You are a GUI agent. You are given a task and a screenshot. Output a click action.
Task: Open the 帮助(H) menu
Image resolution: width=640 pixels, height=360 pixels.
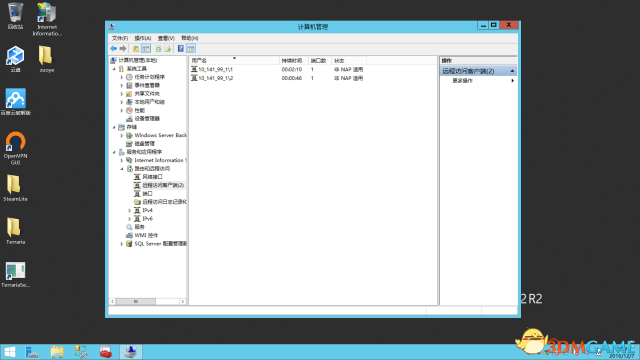(190, 38)
